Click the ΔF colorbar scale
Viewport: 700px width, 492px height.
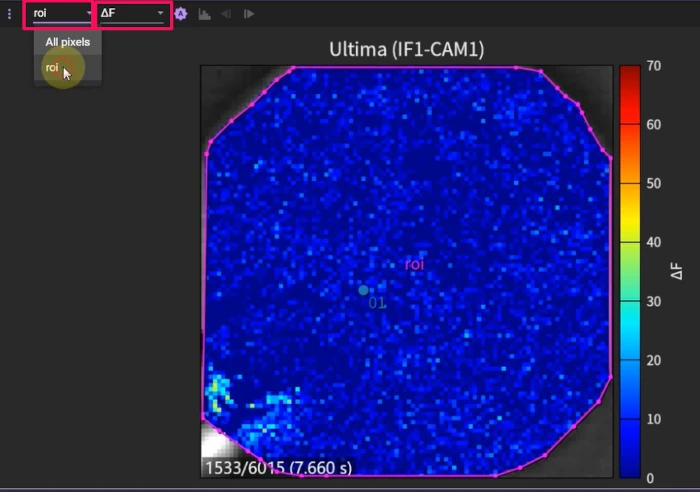[629, 272]
